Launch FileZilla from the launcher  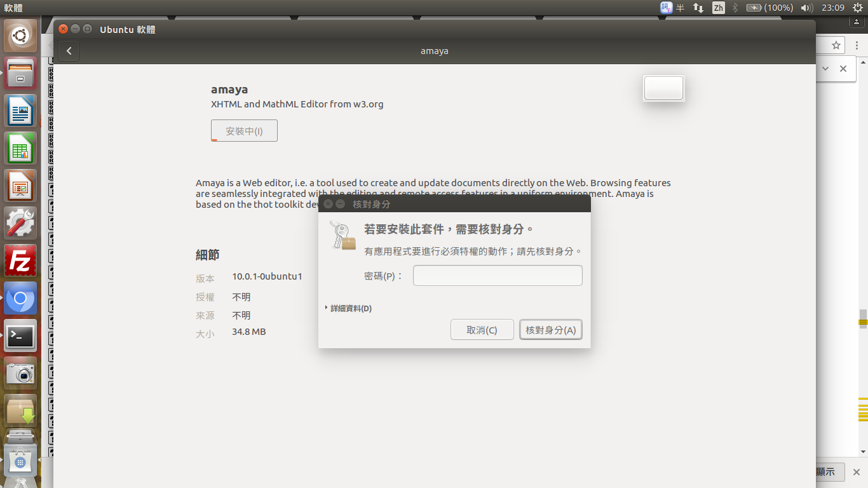coord(20,261)
